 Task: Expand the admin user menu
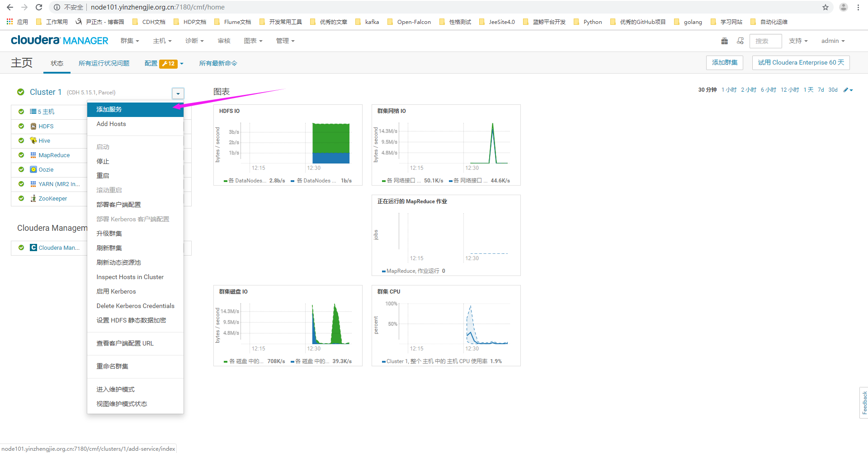833,41
